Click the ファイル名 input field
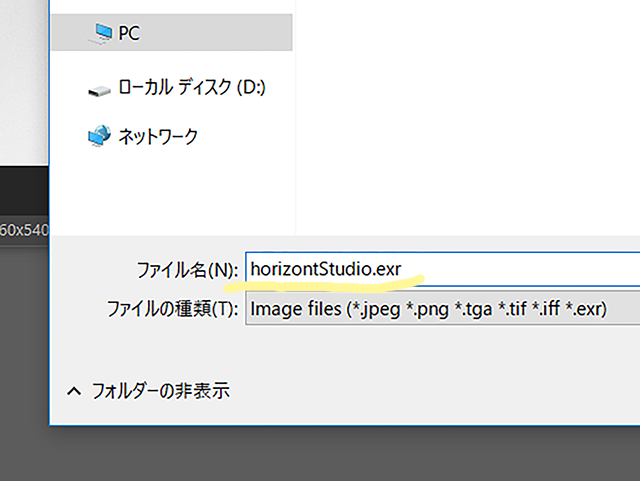 [442, 269]
